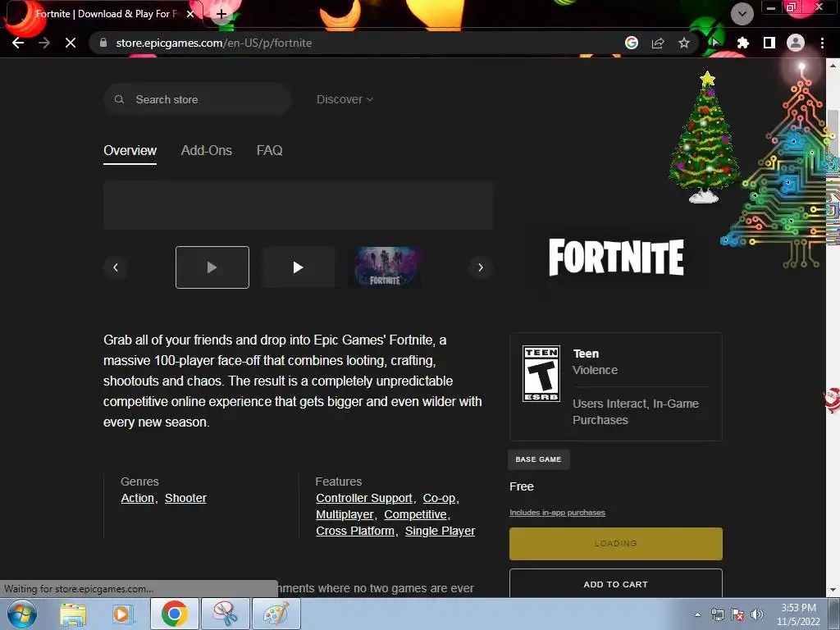Image resolution: width=840 pixels, height=630 pixels.
Task: Switch to the Overview tab
Action: point(130,151)
